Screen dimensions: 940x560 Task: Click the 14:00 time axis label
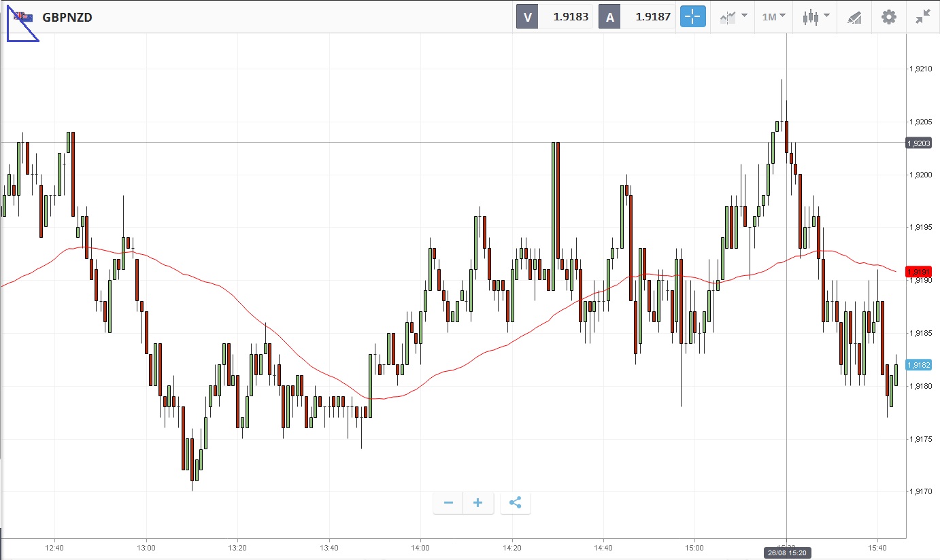tap(420, 548)
